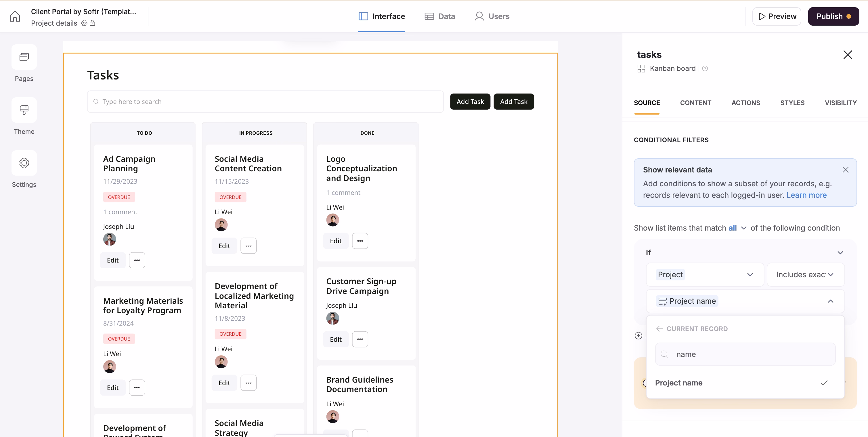Open the Kanban board help tooltip
This screenshot has width=868, height=437.
pyautogui.click(x=705, y=69)
